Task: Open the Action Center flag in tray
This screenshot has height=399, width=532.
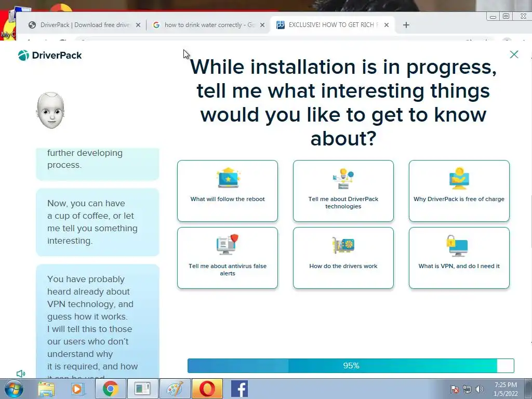Action: 454,389
